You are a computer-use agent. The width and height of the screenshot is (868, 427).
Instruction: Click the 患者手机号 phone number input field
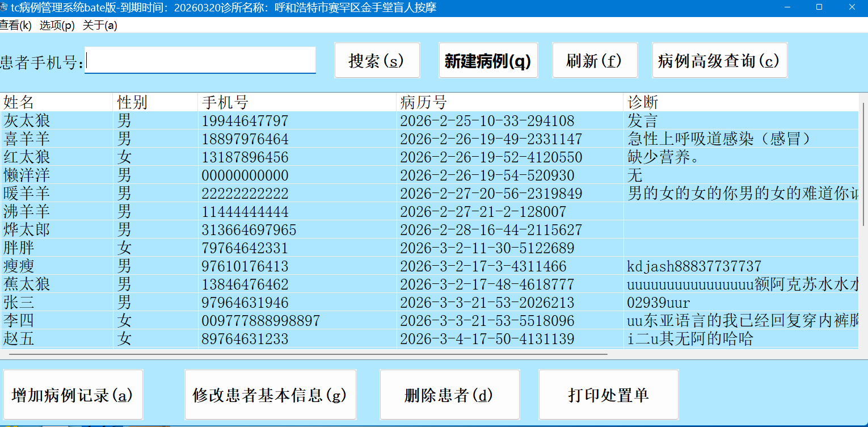click(200, 60)
